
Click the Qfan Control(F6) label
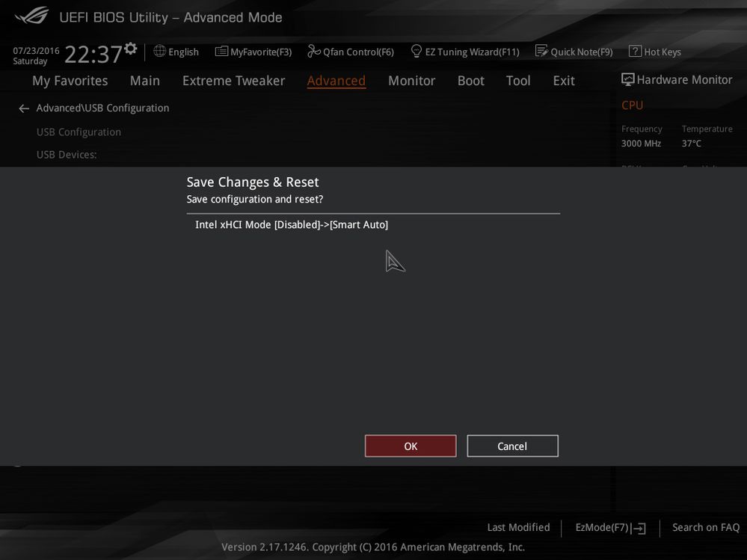[x=358, y=52]
